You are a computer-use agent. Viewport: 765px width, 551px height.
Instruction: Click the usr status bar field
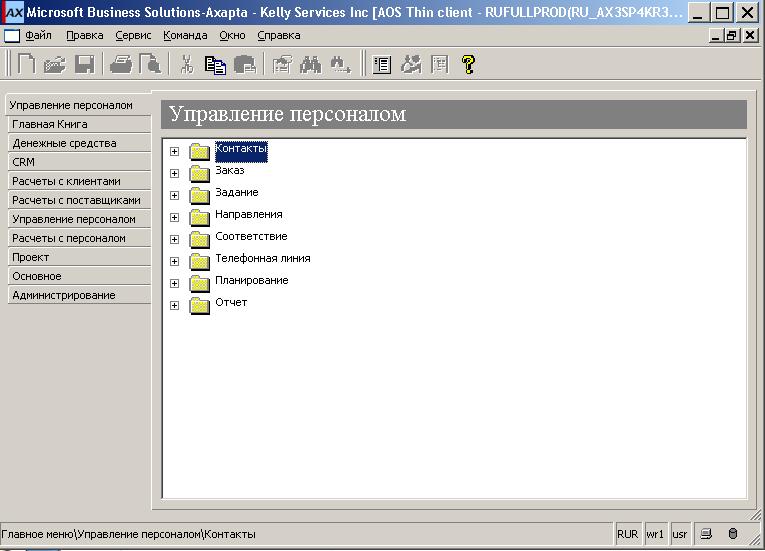680,534
